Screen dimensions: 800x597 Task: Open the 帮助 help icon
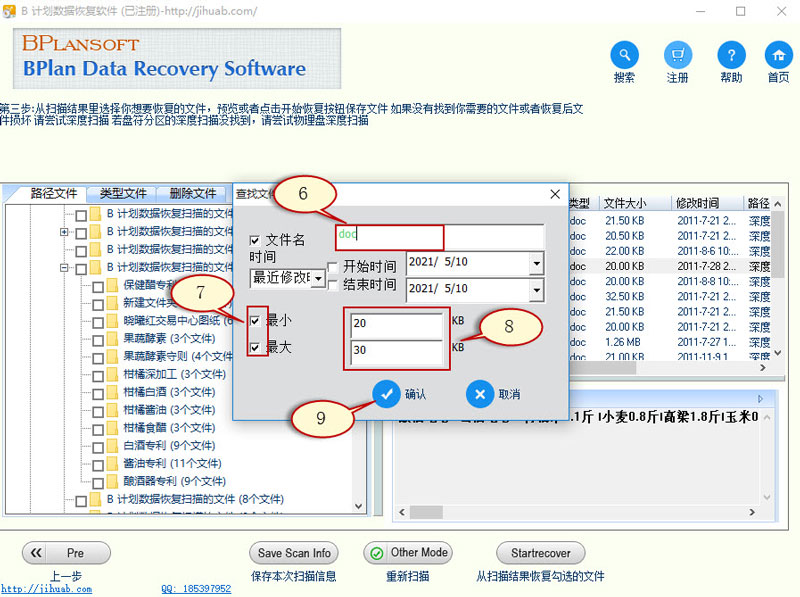coord(731,55)
